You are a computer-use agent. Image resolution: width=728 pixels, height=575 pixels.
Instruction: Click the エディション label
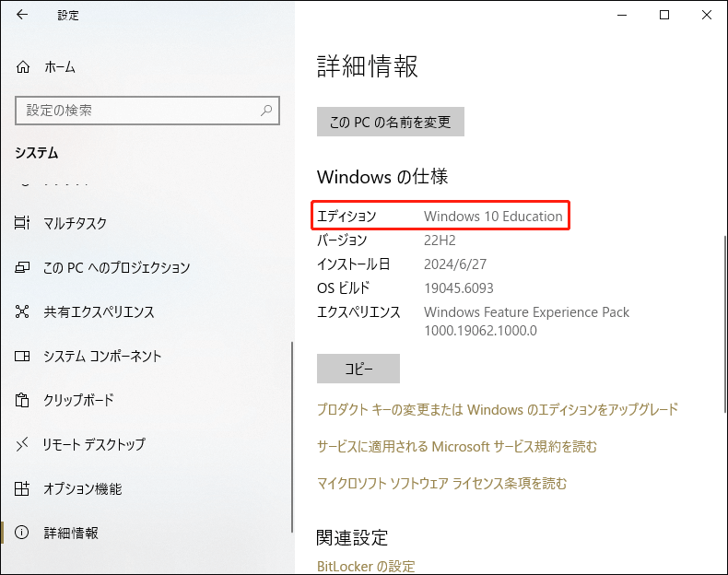pos(346,217)
